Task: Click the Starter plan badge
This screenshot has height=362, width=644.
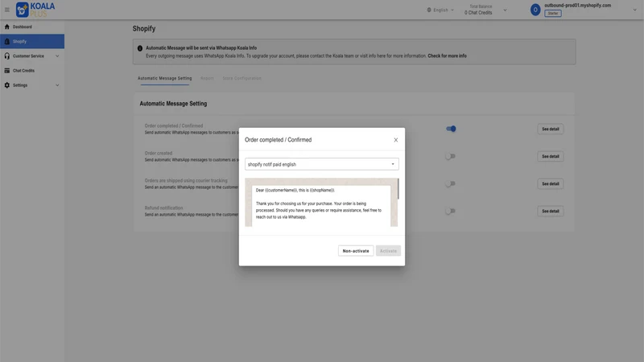Action: click(x=553, y=13)
